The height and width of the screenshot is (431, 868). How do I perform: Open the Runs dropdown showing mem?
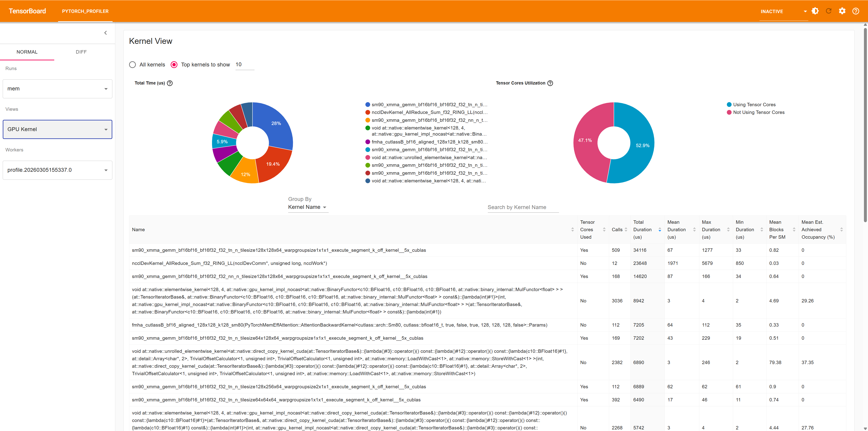pyautogui.click(x=57, y=89)
